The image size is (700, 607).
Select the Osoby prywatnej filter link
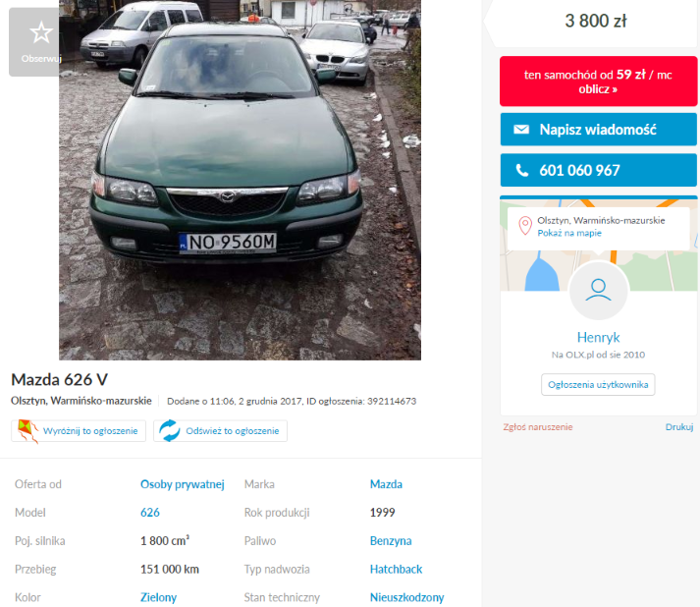point(183,484)
